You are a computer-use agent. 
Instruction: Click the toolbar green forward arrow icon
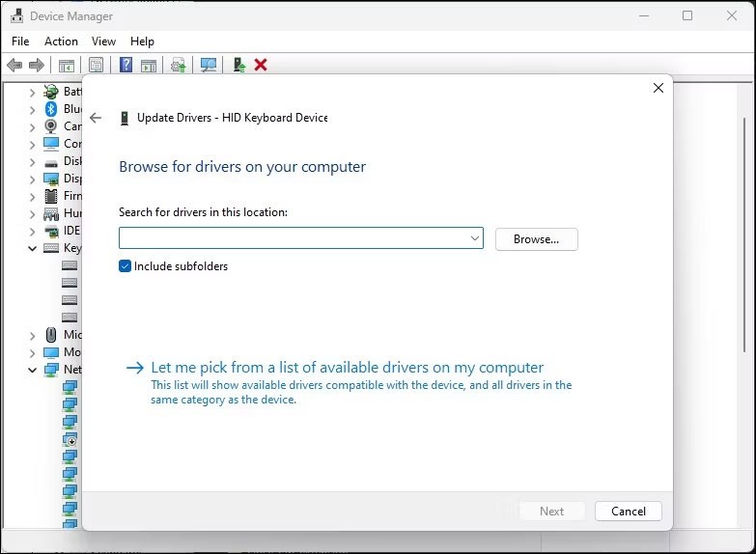click(37, 65)
